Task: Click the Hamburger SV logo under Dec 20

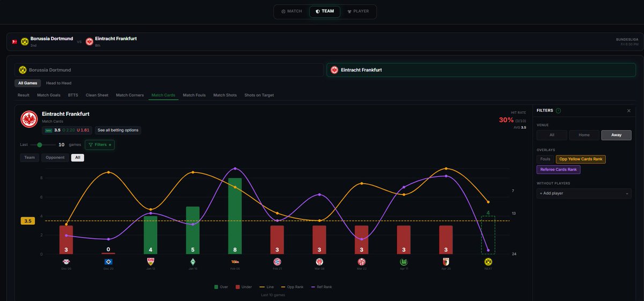Action: pyautogui.click(x=108, y=261)
